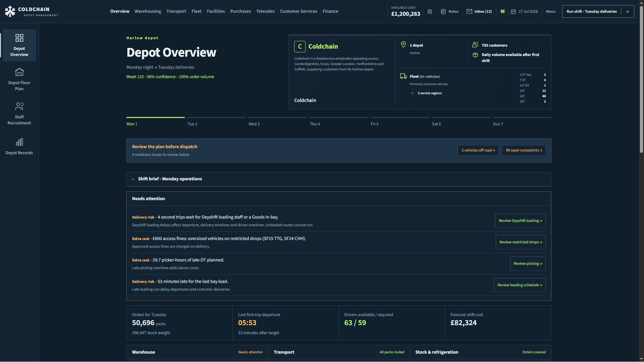
Task: Open the Customer Services menu
Action: pyautogui.click(x=299, y=11)
